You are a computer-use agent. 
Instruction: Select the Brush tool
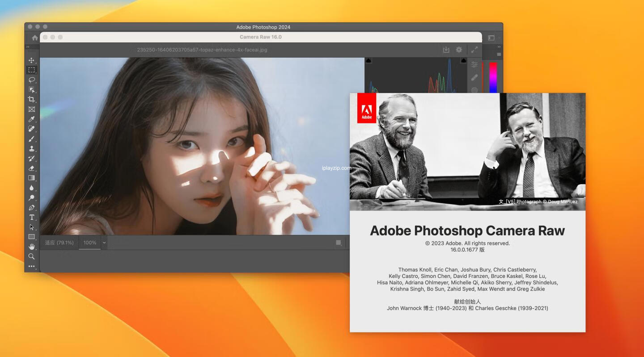point(31,139)
